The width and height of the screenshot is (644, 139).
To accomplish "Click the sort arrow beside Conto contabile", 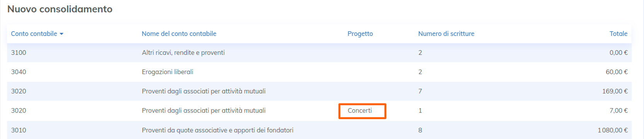I will (61, 34).
